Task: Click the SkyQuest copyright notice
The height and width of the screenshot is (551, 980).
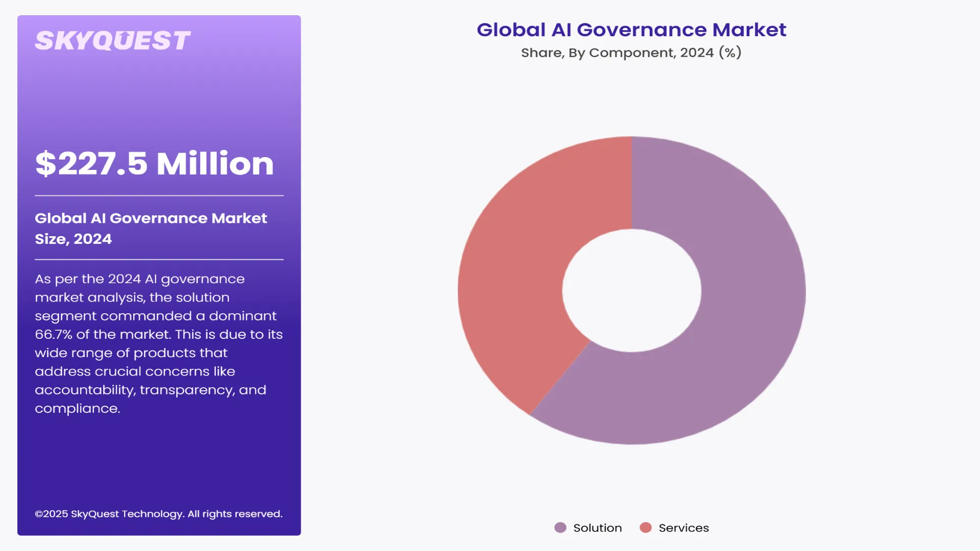Action: (158, 514)
